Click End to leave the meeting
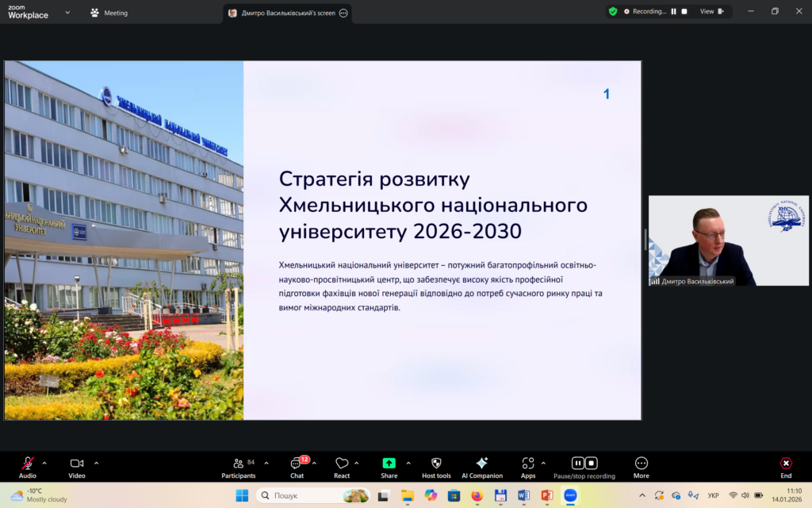 pos(785,464)
